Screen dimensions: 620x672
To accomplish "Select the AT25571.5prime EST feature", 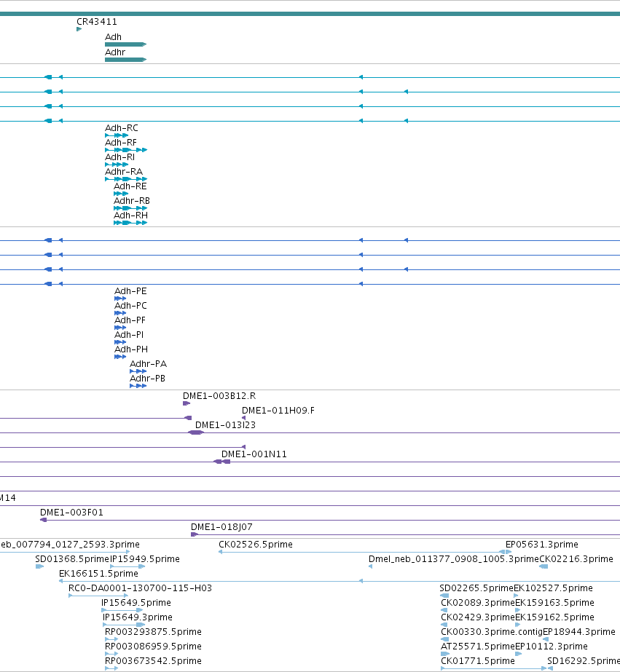I will (445, 654).
